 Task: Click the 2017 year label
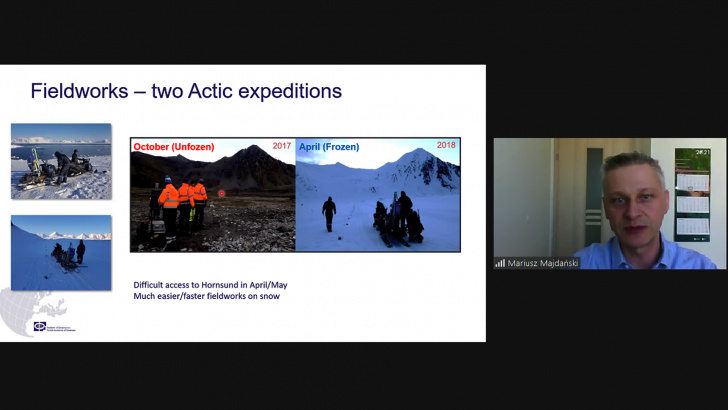[x=281, y=146]
